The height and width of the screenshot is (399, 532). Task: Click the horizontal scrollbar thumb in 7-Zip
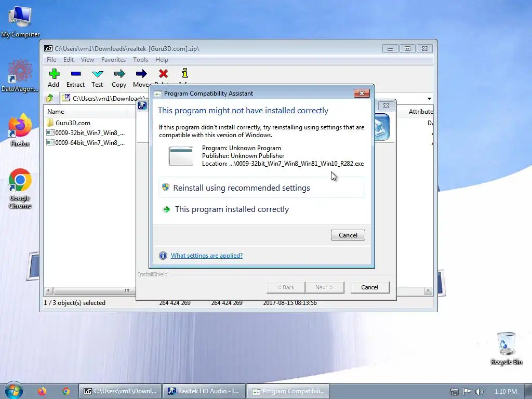[x=95, y=291]
